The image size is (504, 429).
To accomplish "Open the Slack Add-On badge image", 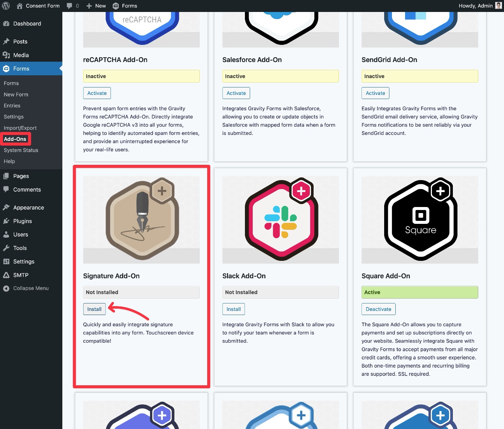I will [x=280, y=220].
